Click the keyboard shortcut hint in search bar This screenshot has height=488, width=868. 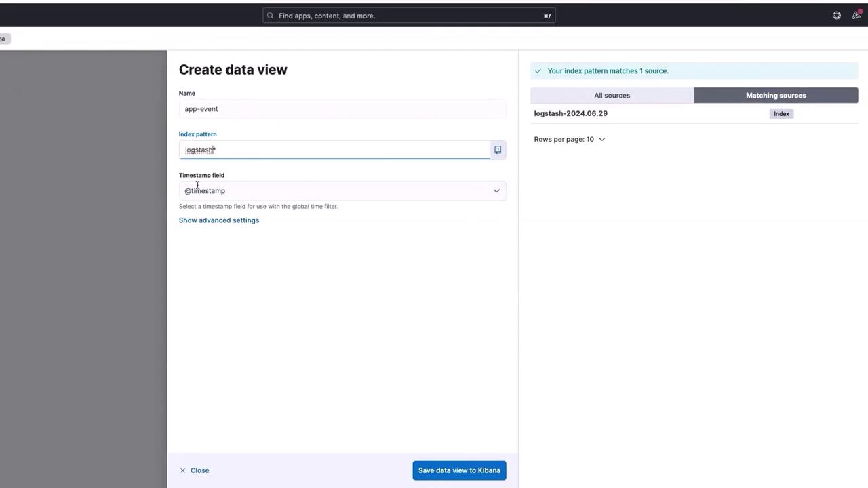coord(547,16)
